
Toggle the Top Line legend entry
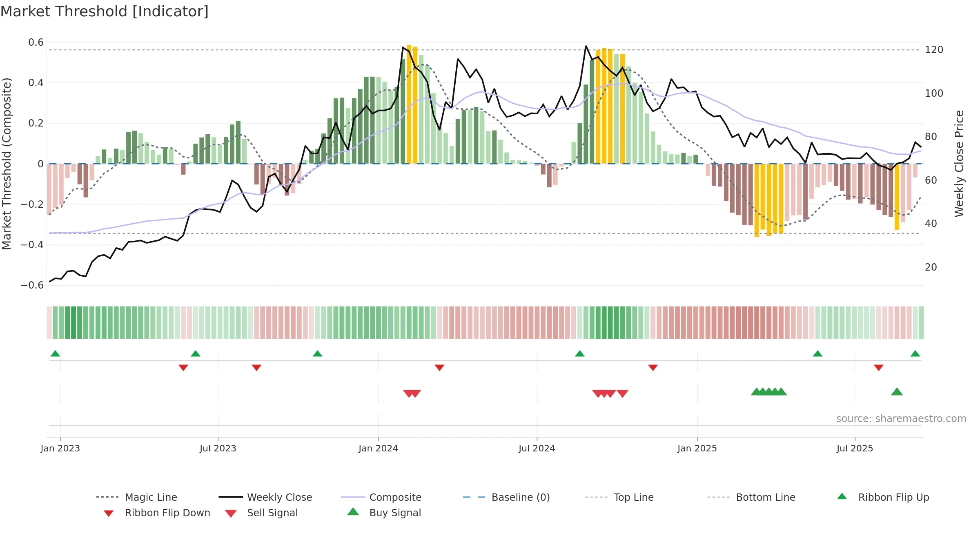pyautogui.click(x=619, y=497)
